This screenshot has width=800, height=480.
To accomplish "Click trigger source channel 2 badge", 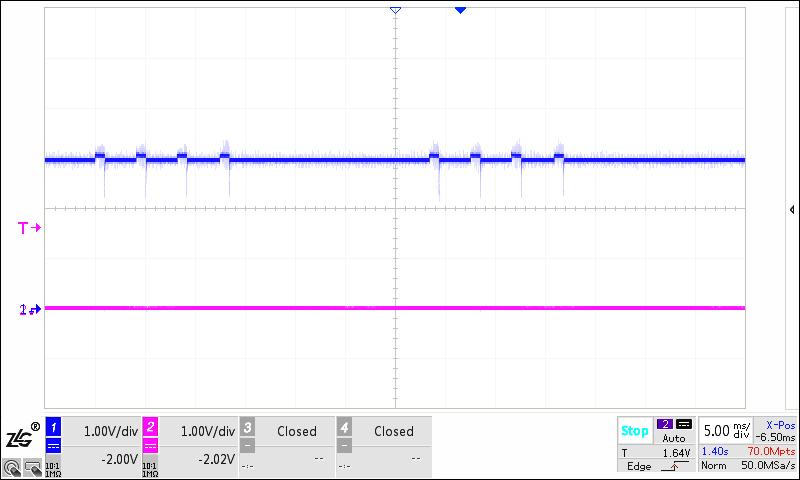I will click(x=664, y=424).
